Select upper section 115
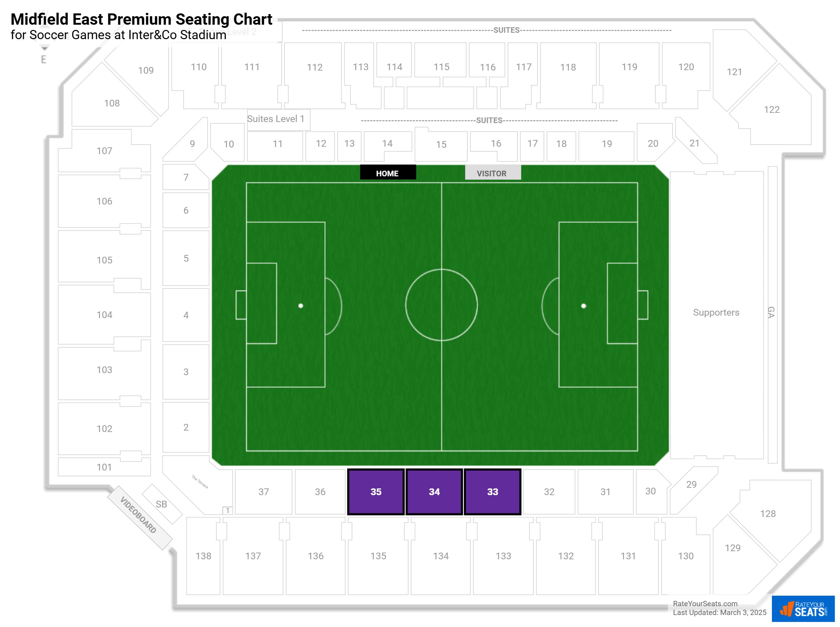 tap(441, 67)
